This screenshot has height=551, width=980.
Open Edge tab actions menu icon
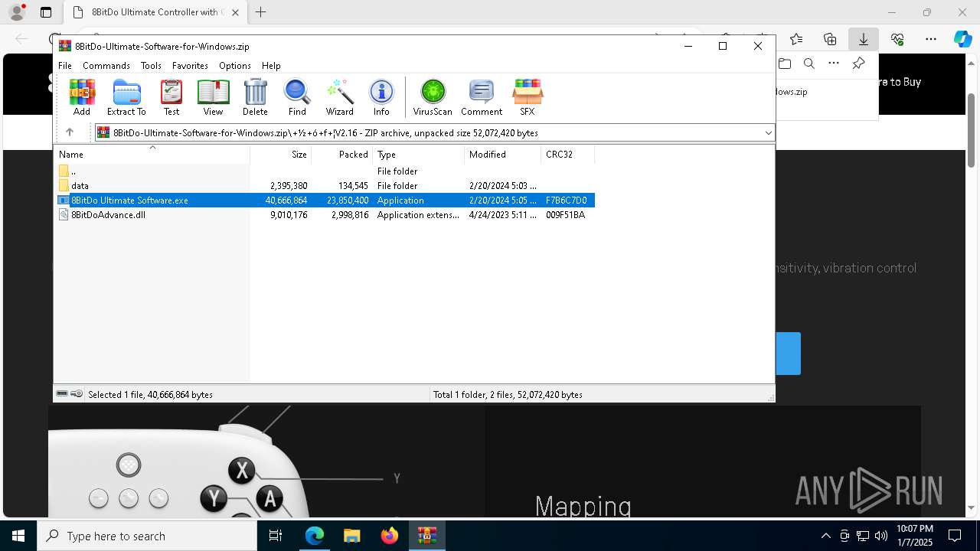pyautogui.click(x=46, y=12)
